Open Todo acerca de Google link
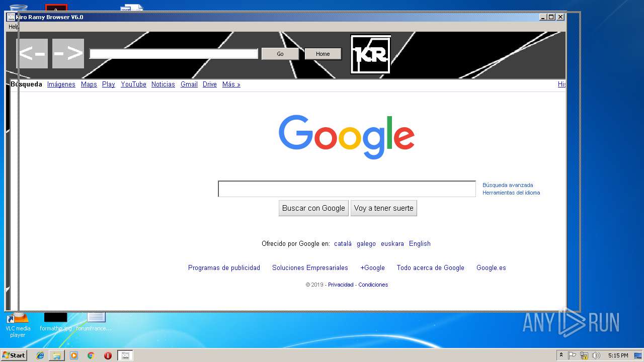The image size is (644, 362). [430, 268]
